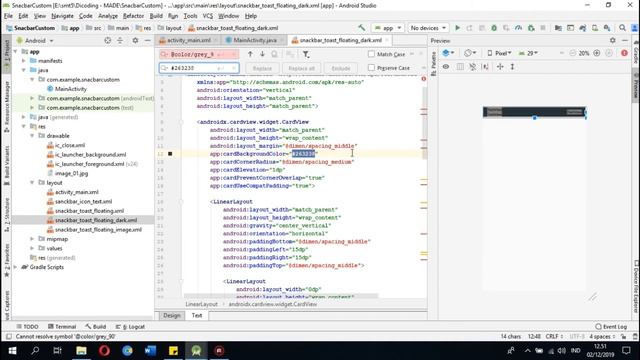Screen dimensions: 640x360
Task: Switch to the MainActivity.java tab
Action: (x=255, y=40)
